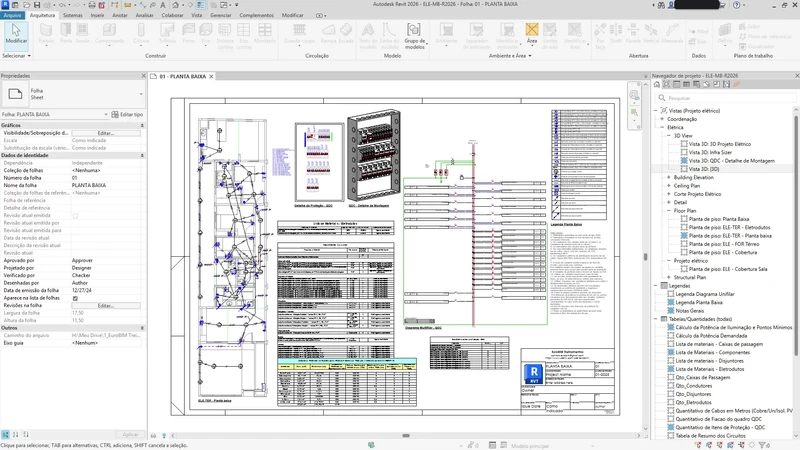The image size is (800, 450).
Task: Close the 01 - PLANTA BAIXA view tab
Action: [211, 77]
